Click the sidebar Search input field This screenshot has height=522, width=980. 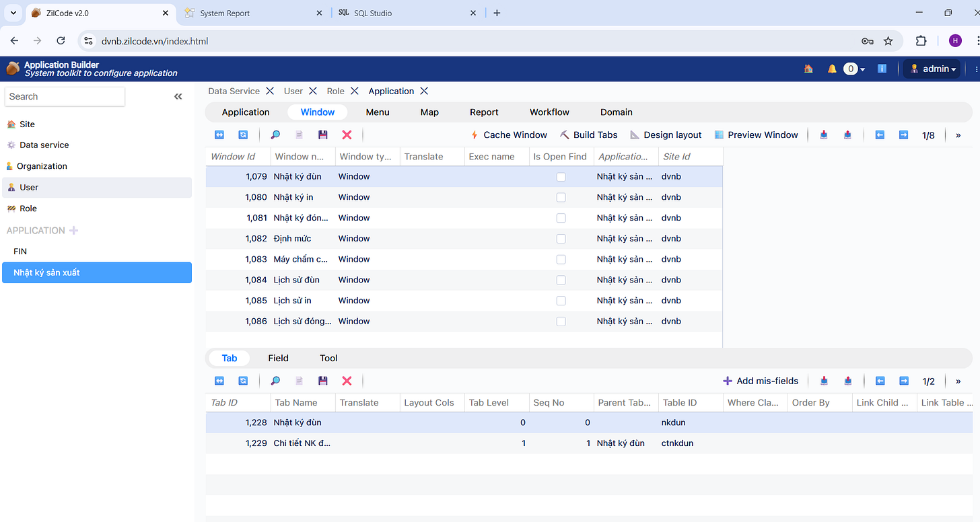click(65, 96)
